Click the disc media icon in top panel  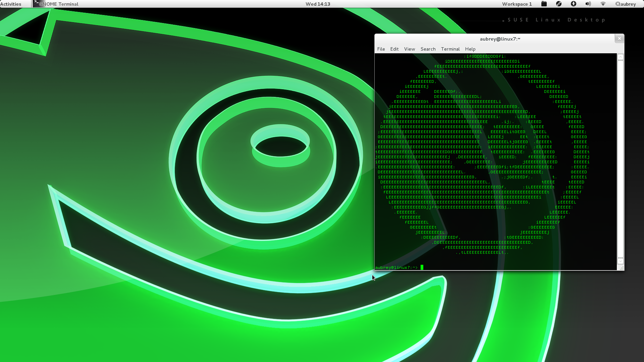point(559,4)
